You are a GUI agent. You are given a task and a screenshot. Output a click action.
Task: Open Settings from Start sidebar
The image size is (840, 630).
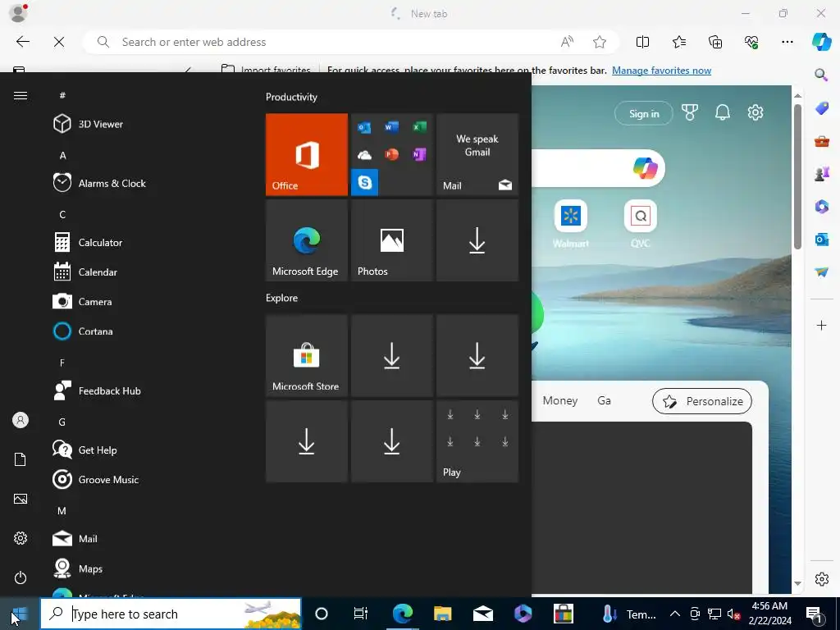click(21, 538)
